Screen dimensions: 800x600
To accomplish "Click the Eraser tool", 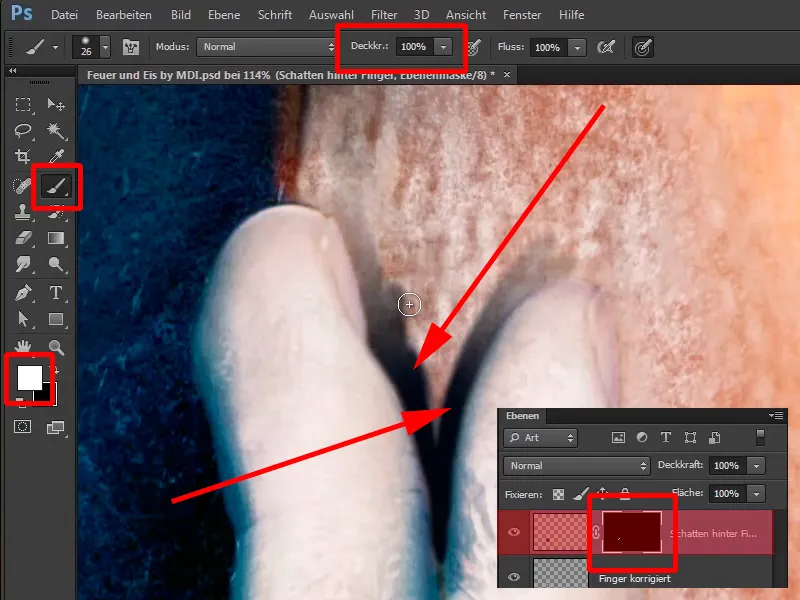I will [x=23, y=238].
